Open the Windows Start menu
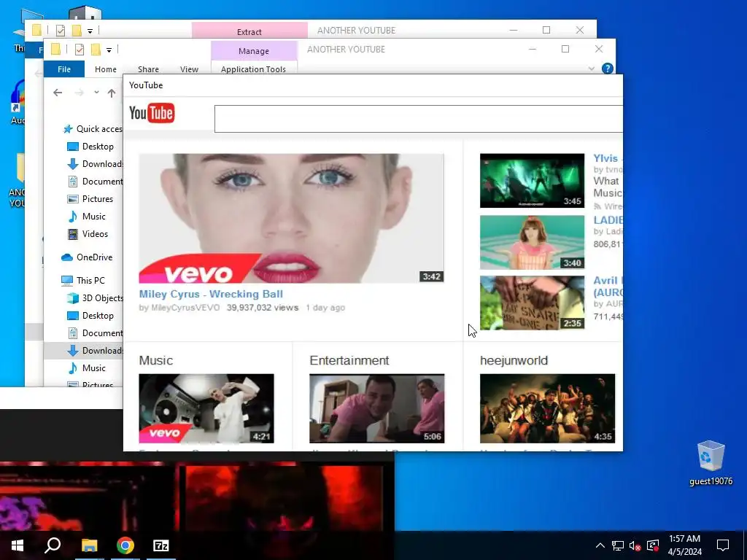The width and height of the screenshot is (747, 560). pyautogui.click(x=18, y=545)
